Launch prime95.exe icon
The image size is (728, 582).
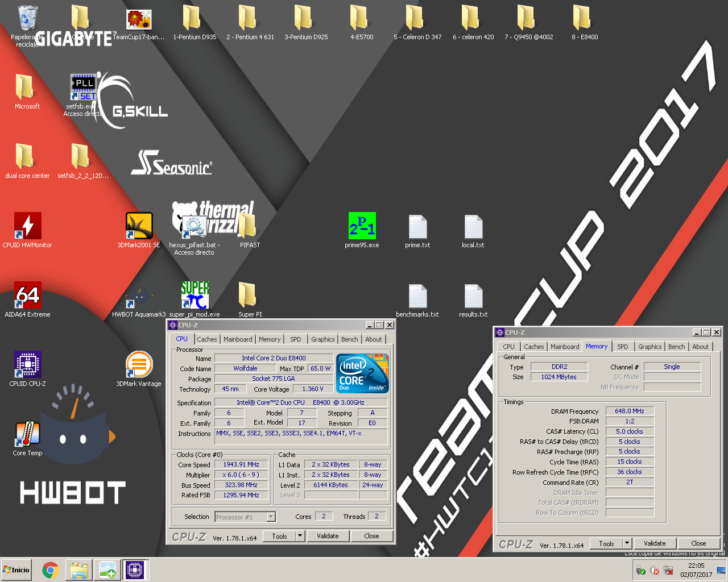[x=362, y=226]
